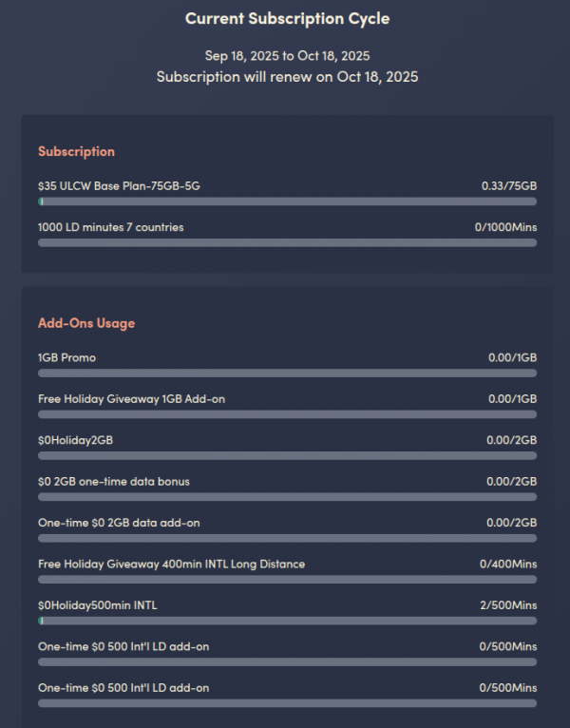This screenshot has height=728, width=570.
Task: Click the Add-Ons Usage section heading
Action: (x=86, y=323)
